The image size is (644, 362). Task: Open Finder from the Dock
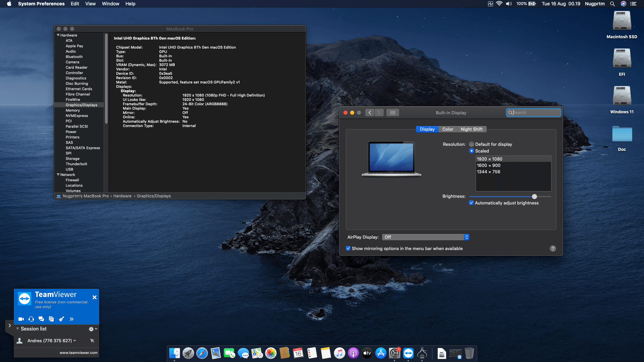[174, 353]
